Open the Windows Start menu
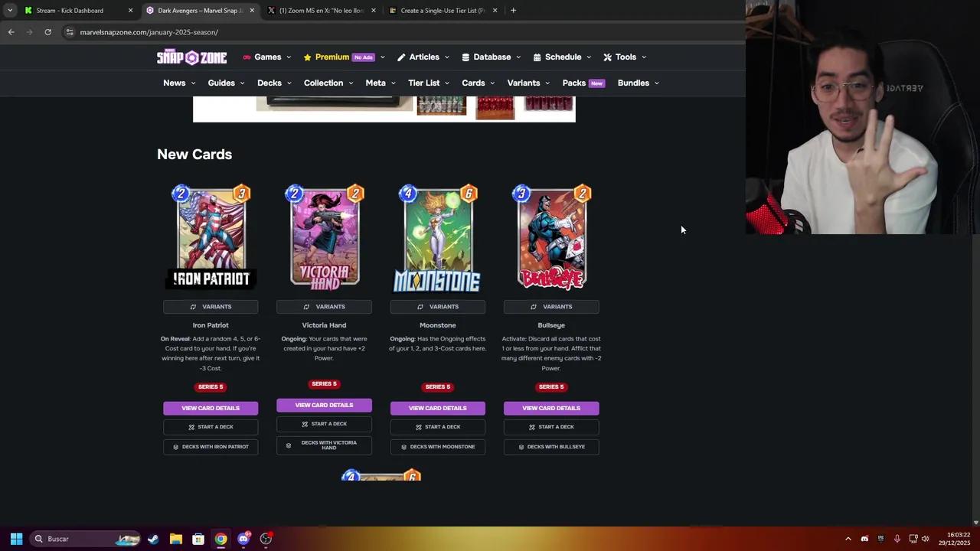This screenshot has height=551, width=980. pyautogui.click(x=16, y=539)
